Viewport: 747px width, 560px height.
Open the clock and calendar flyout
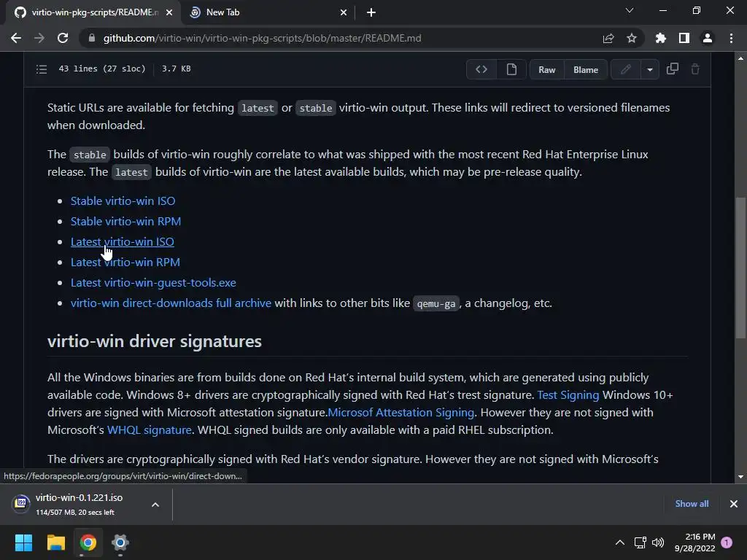point(694,542)
